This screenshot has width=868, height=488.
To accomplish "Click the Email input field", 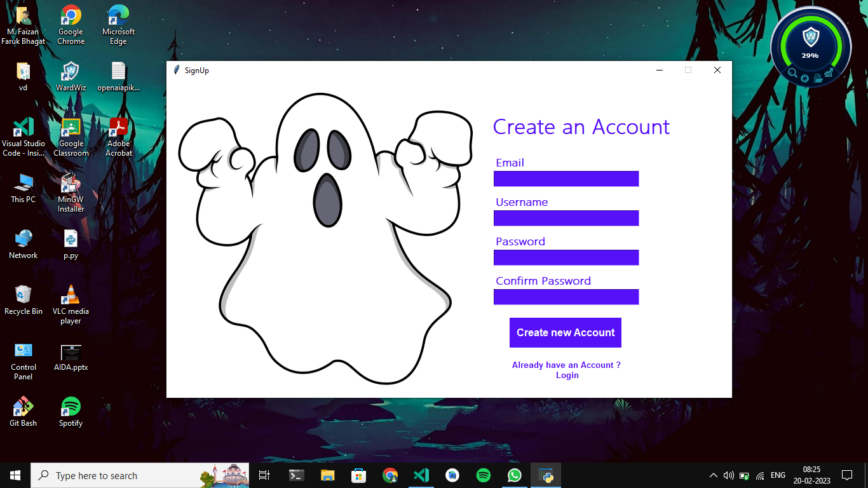I will pos(566,179).
